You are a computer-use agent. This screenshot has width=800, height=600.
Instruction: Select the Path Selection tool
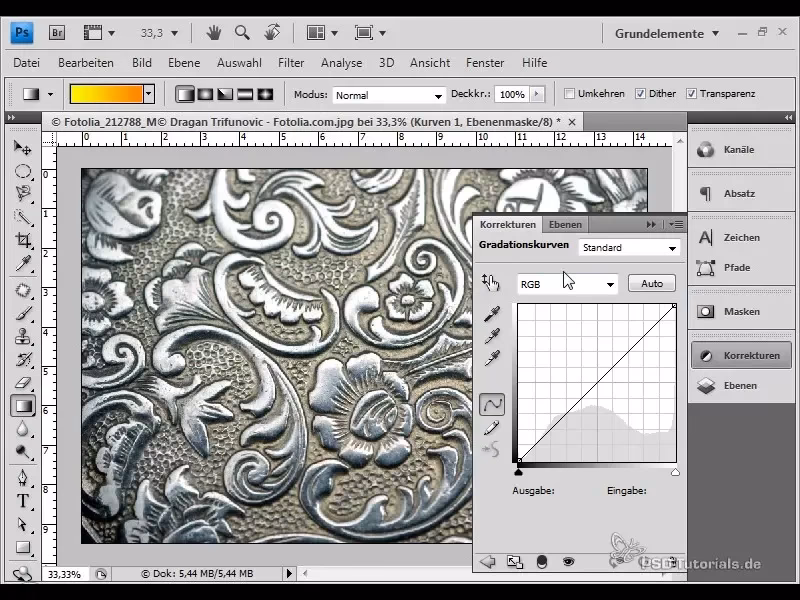[22, 524]
